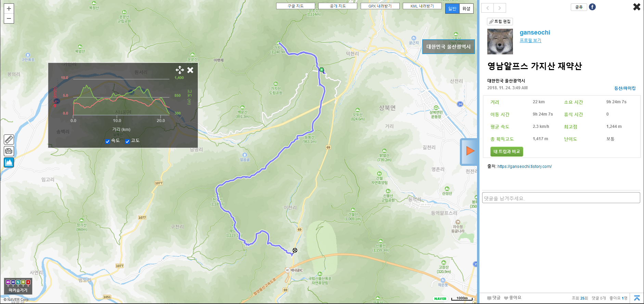This screenshot has width=644, height=304.
Task: Click the ganseochi profile avatar photo
Action: pyautogui.click(x=500, y=41)
